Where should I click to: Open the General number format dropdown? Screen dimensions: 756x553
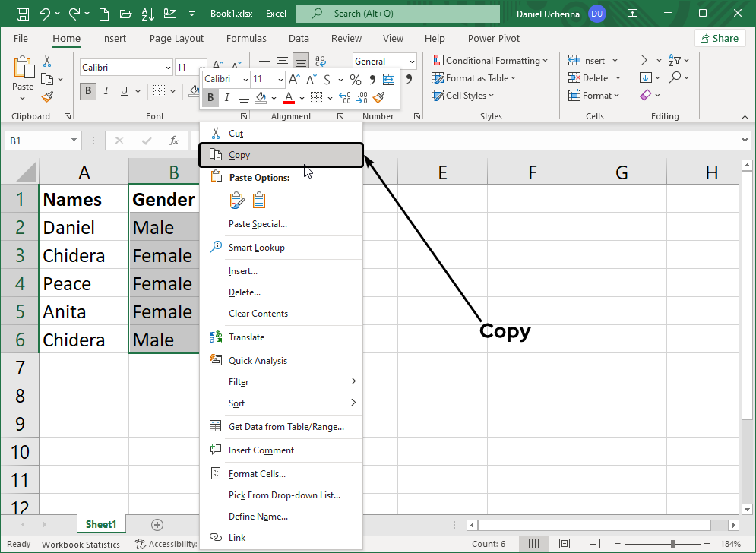(x=410, y=61)
